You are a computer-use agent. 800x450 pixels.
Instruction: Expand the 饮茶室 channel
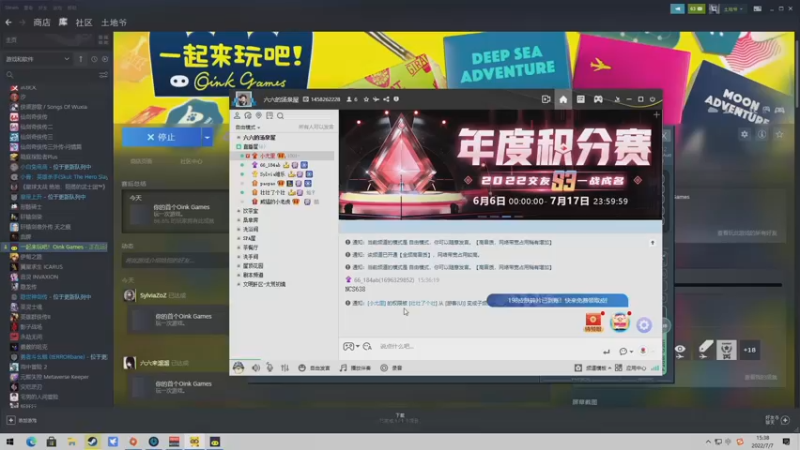pos(238,211)
